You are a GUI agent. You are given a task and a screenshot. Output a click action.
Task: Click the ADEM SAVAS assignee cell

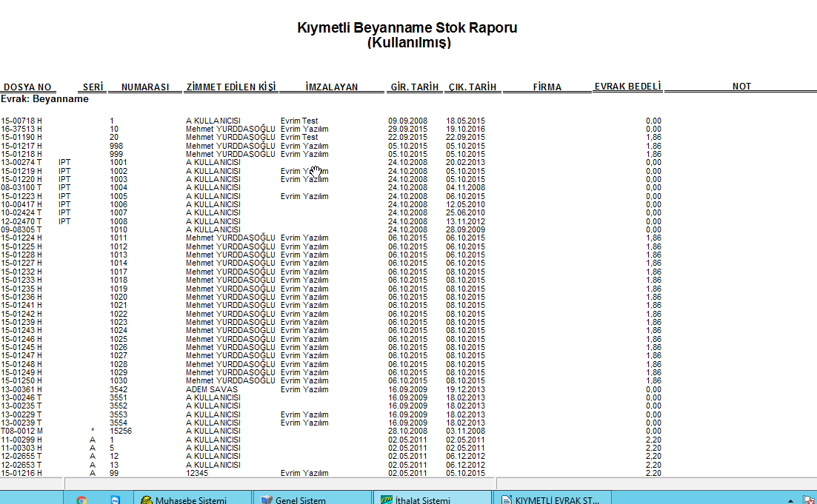212,389
